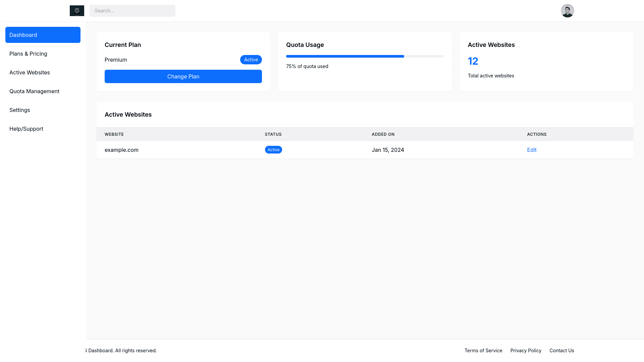Image resolution: width=644 pixels, height=362 pixels.
Task: Click the dashboard logo icon
Action: click(x=77, y=11)
